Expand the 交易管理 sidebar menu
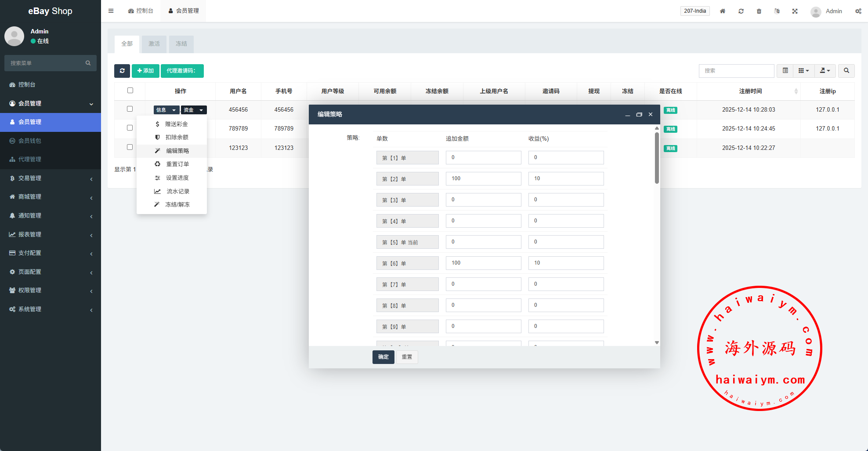 tap(51, 178)
